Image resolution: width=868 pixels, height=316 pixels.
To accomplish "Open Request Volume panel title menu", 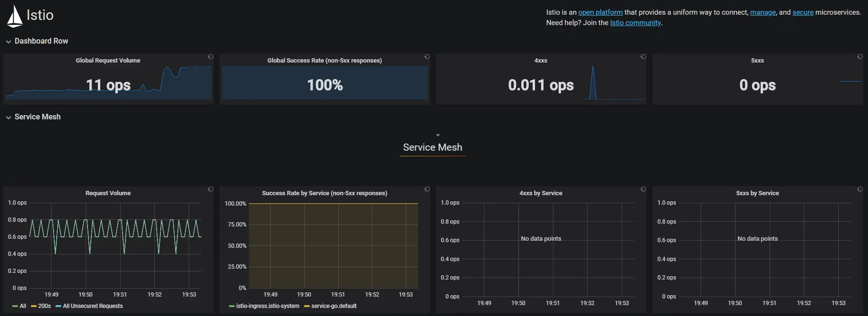I will [108, 193].
